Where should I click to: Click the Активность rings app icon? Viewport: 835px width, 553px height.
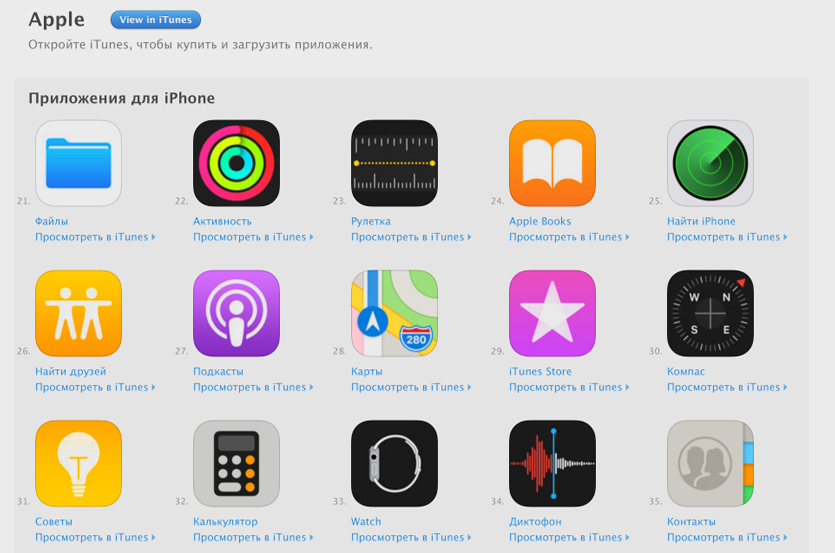236,163
